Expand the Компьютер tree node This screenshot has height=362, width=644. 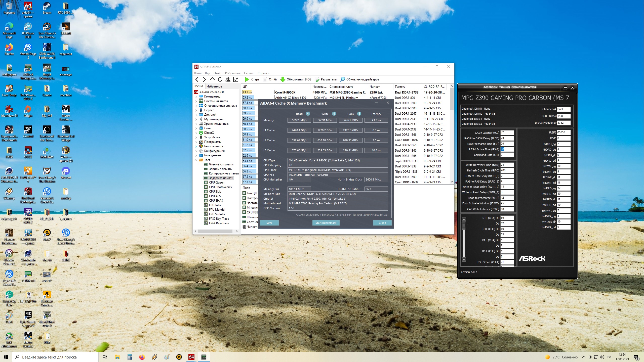pyautogui.click(x=196, y=97)
